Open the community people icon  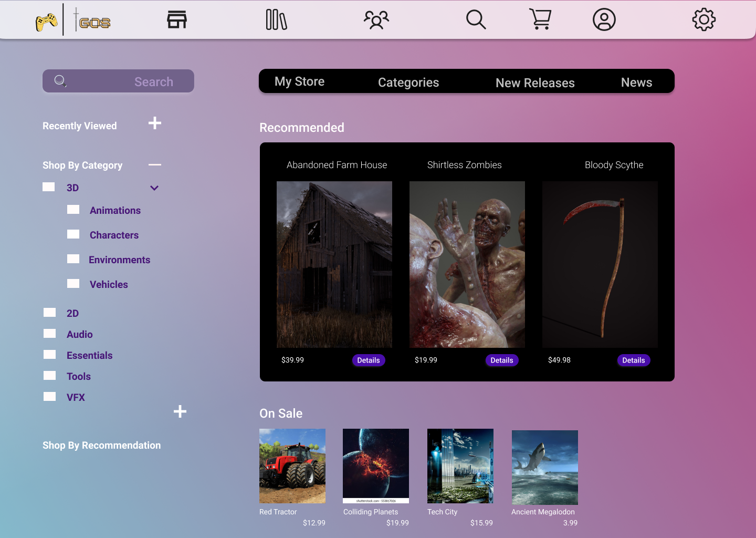376,19
